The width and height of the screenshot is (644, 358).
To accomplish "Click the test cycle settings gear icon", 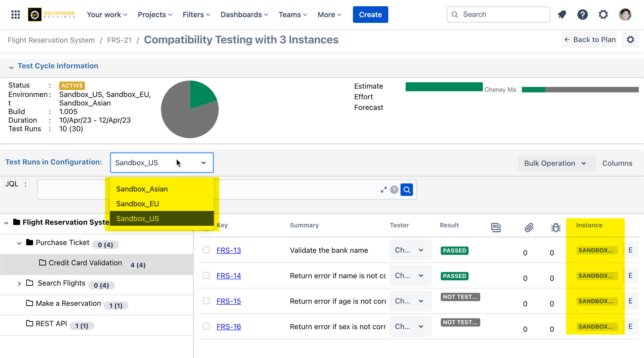I will pyautogui.click(x=630, y=40).
